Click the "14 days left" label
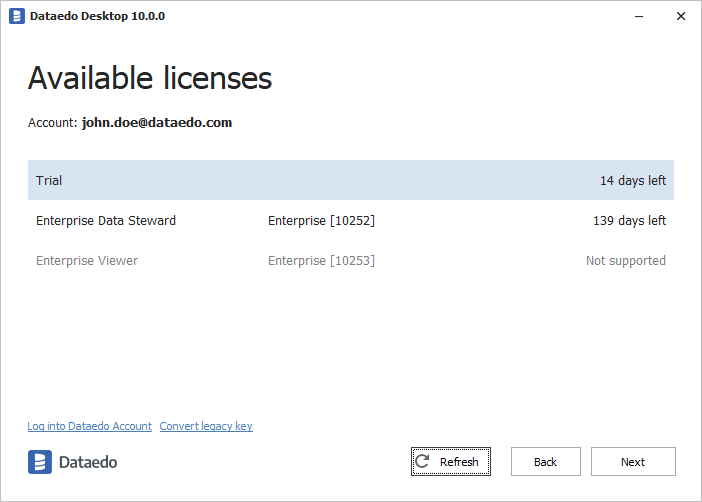Viewport: 702px width, 502px height. click(x=632, y=181)
